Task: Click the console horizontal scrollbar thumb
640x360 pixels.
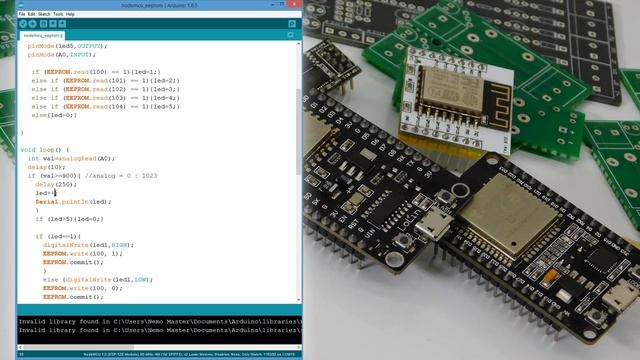Action: 79,347
